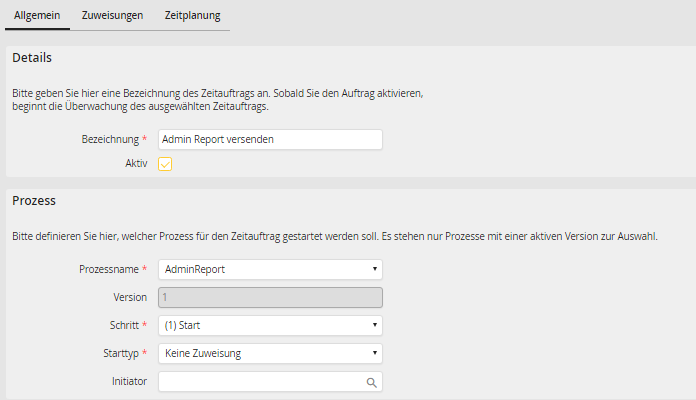Click the Starttyp field label
This screenshot has height=400, width=696.
[119, 353]
